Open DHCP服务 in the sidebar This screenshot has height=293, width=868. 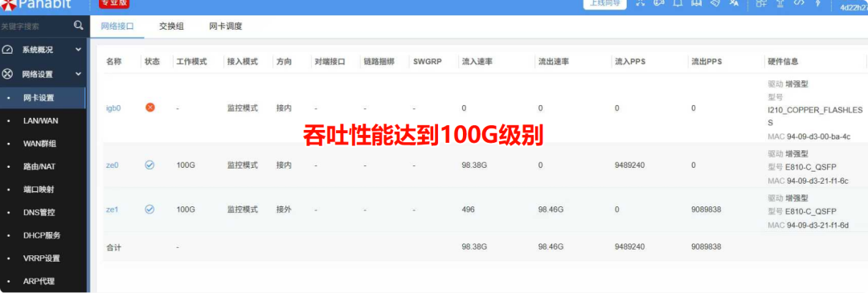pyautogui.click(x=43, y=235)
